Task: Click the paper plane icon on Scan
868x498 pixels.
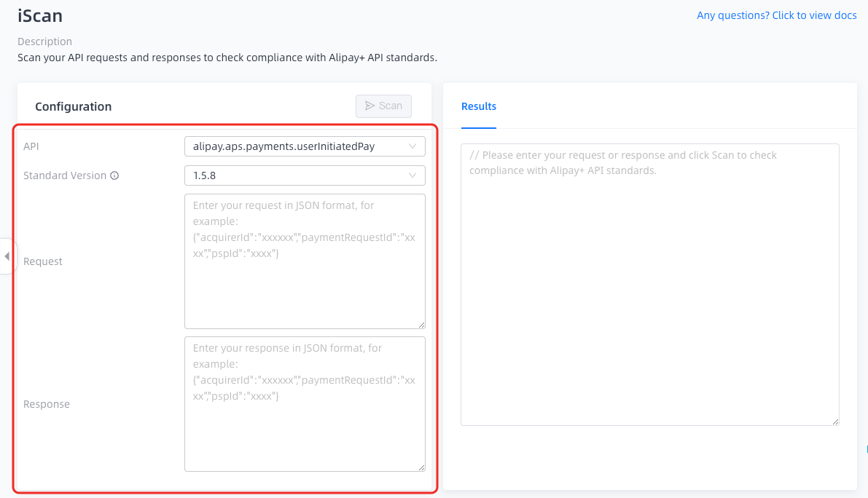Action: point(370,106)
